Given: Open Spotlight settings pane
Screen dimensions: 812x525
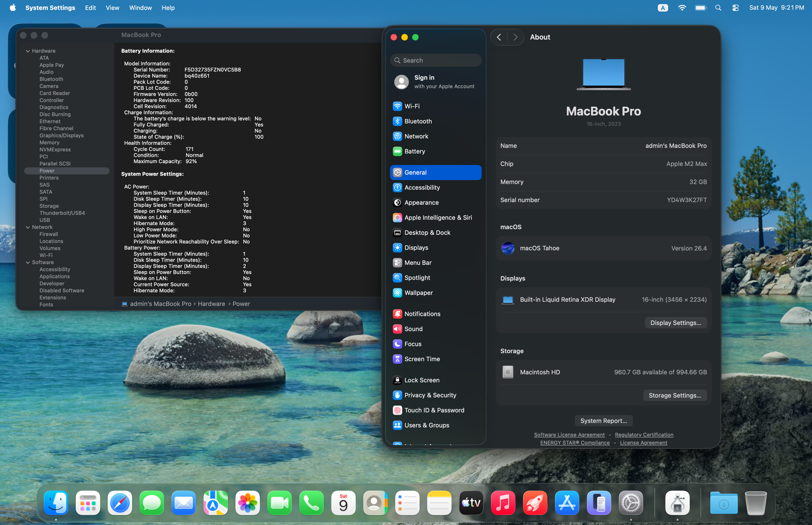Looking at the screenshot, I should pos(436,278).
